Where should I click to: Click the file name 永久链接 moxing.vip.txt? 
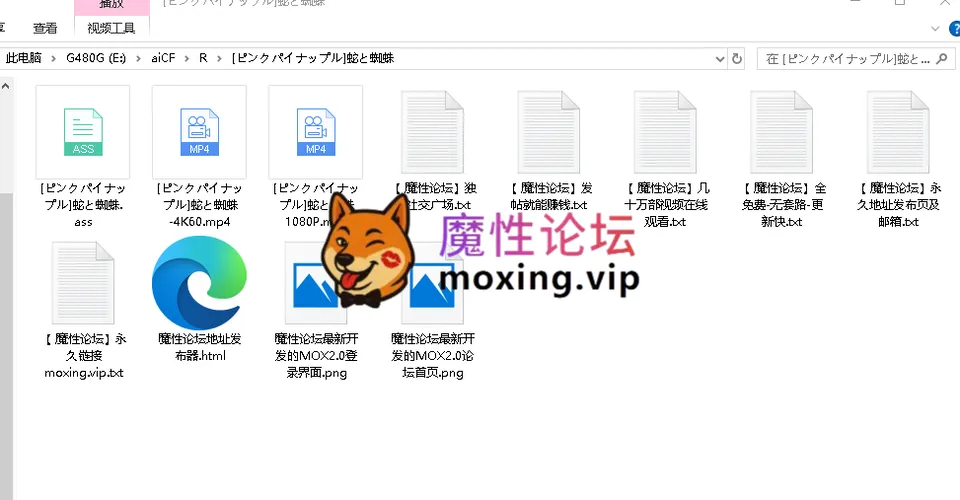click(x=83, y=356)
